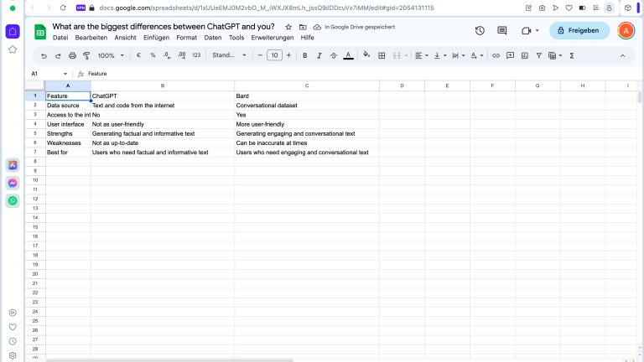Decrease font size with minus button

[260, 55]
